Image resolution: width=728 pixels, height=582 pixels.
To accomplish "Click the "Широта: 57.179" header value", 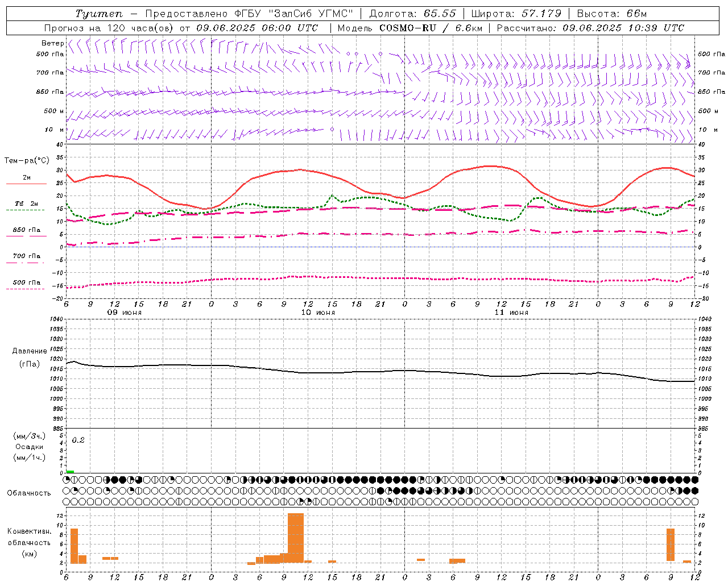I will tap(517, 14).
